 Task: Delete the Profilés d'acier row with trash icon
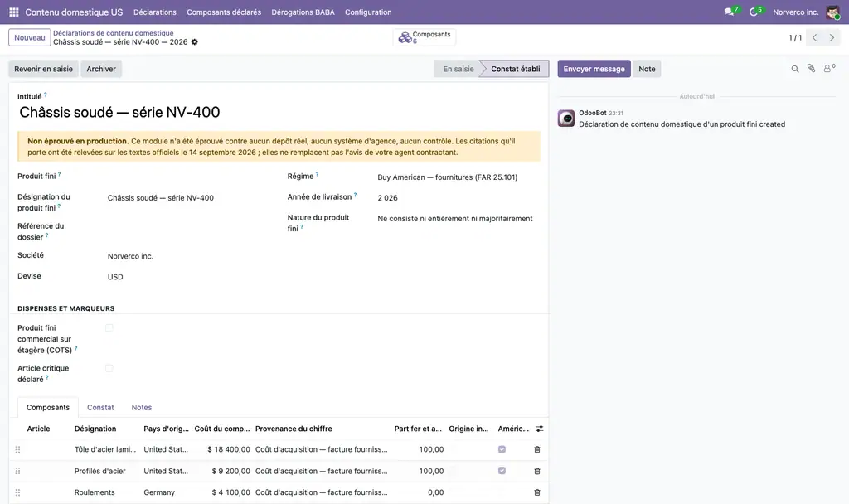tap(537, 471)
